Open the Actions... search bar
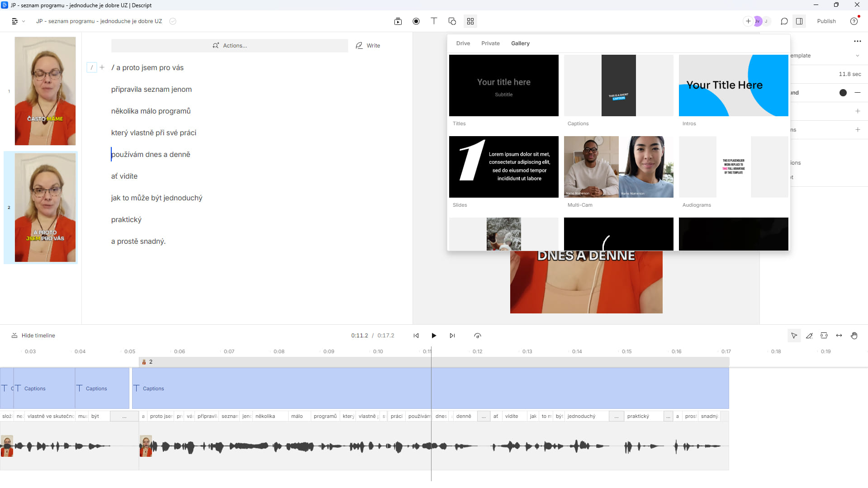Viewport: 868px width, 488px height. click(x=229, y=46)
